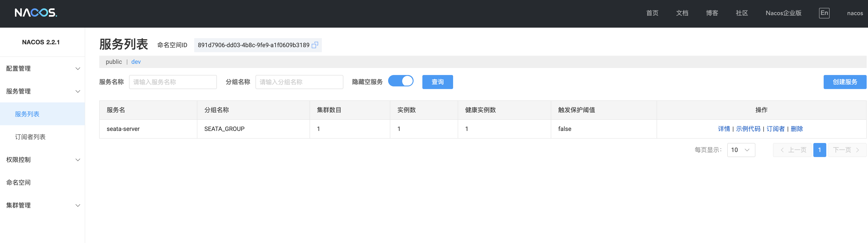Switch to the public namespace
This screenshot has width=868, height=243.
tap(114, 62)
